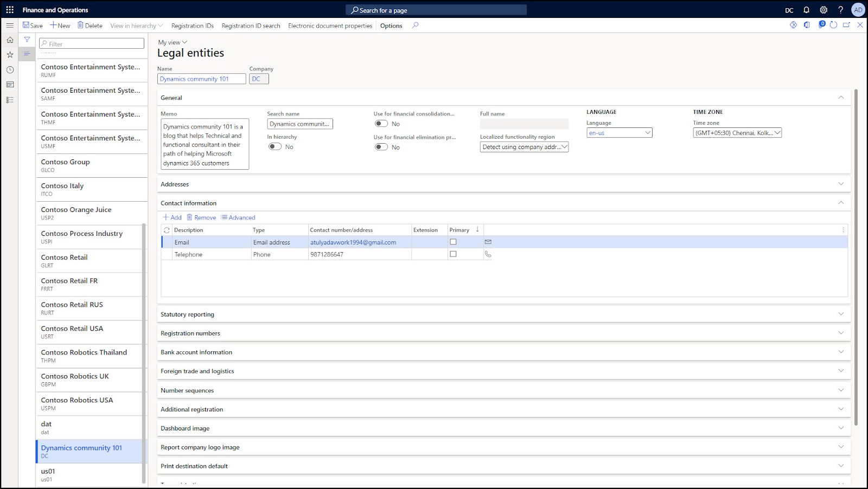Select Contoso Group GLCO entity
This screenshot has width=868, height=489.
coord(92,165)
